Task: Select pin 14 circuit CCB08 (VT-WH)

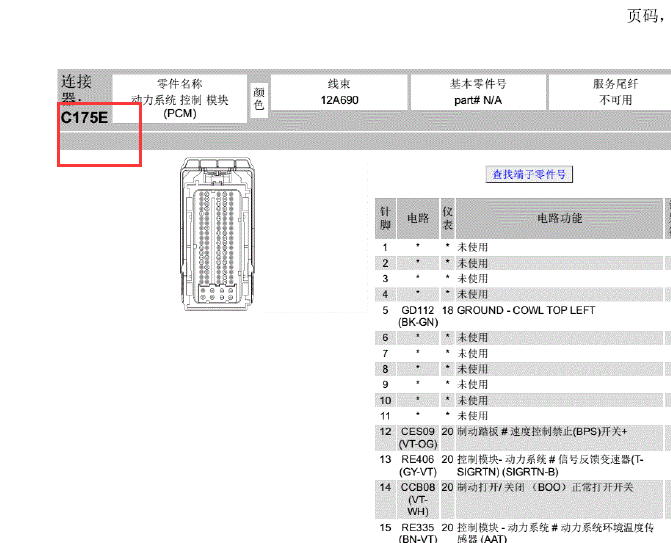Action: (418, 499)
